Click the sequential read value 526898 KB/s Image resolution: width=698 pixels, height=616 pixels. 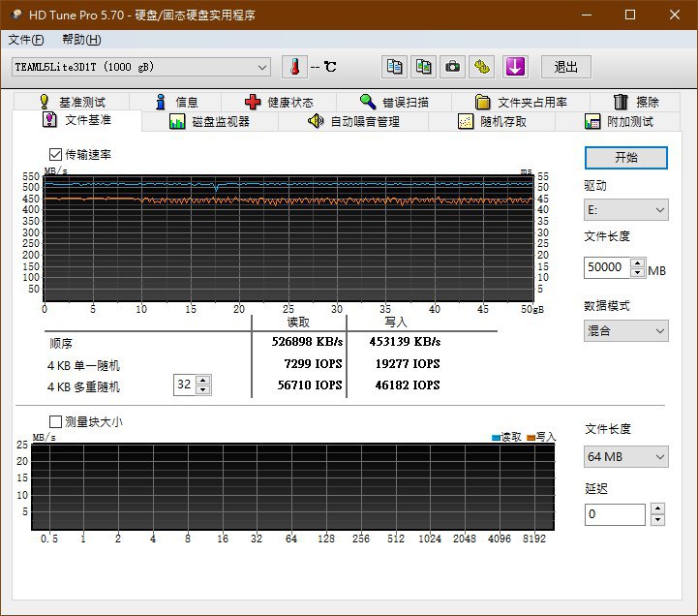(x=307, y=342)
